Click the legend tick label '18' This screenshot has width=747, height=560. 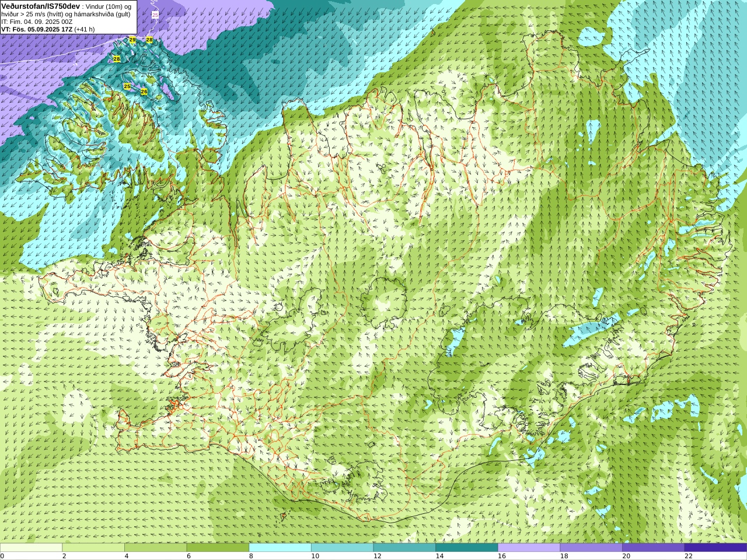coord(564,556)
